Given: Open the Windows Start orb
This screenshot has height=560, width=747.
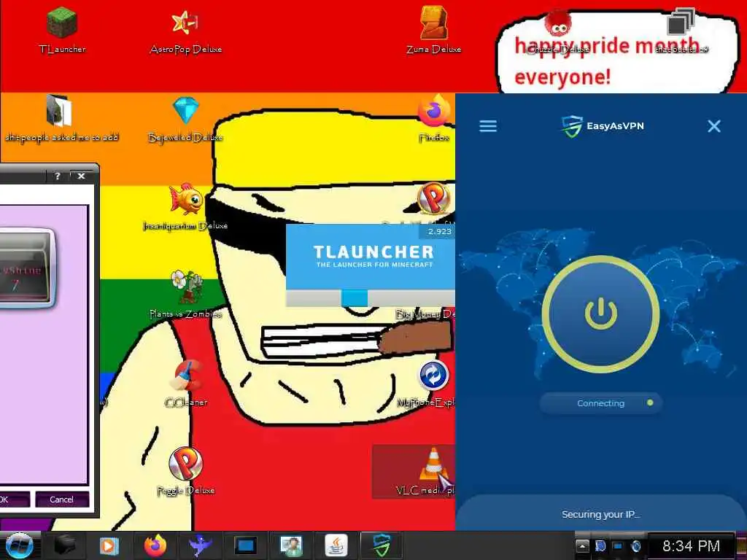Looking at the screenshot, I should [x=19, y=545].
